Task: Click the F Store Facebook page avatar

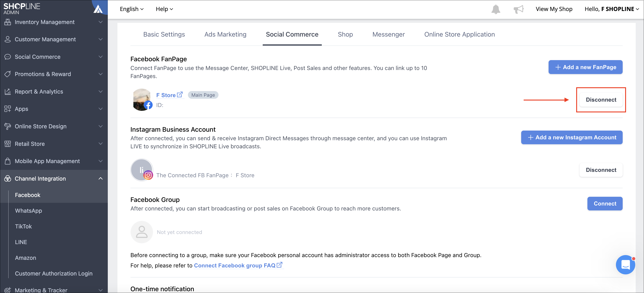Action: coord(142,100)
